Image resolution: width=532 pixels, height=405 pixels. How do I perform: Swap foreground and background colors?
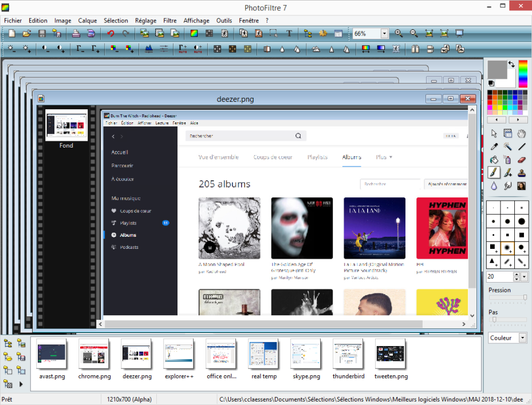click(x=511, y=65)
